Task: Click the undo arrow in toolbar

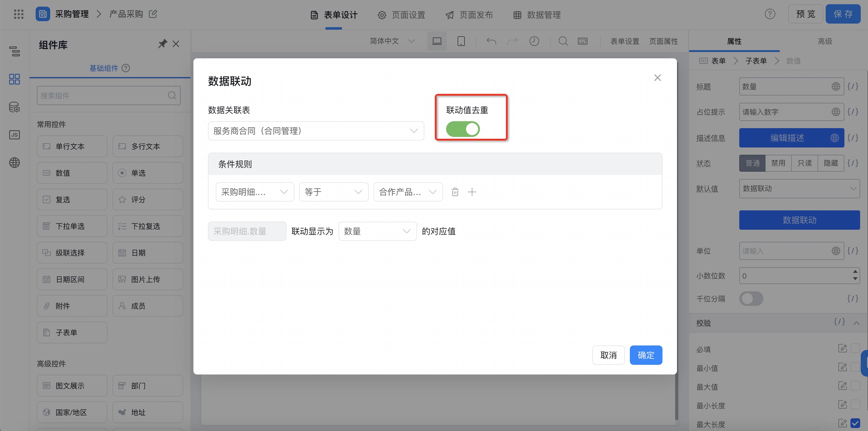Action: [491, 41]
